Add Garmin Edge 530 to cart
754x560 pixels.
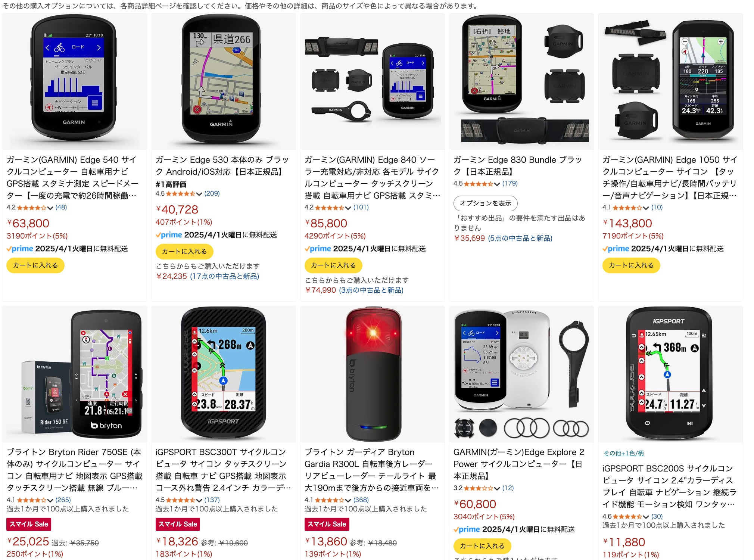[184, 251]
